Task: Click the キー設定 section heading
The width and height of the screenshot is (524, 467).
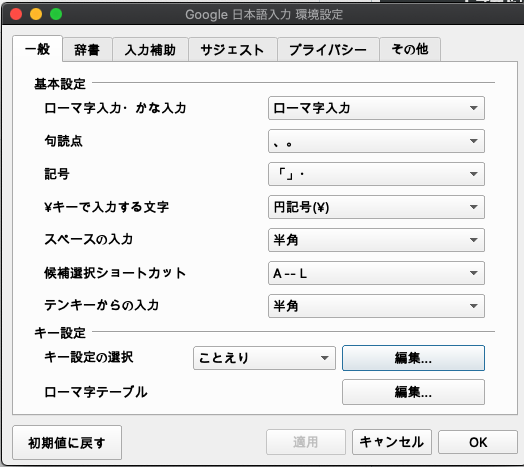Action: [60, 333]
